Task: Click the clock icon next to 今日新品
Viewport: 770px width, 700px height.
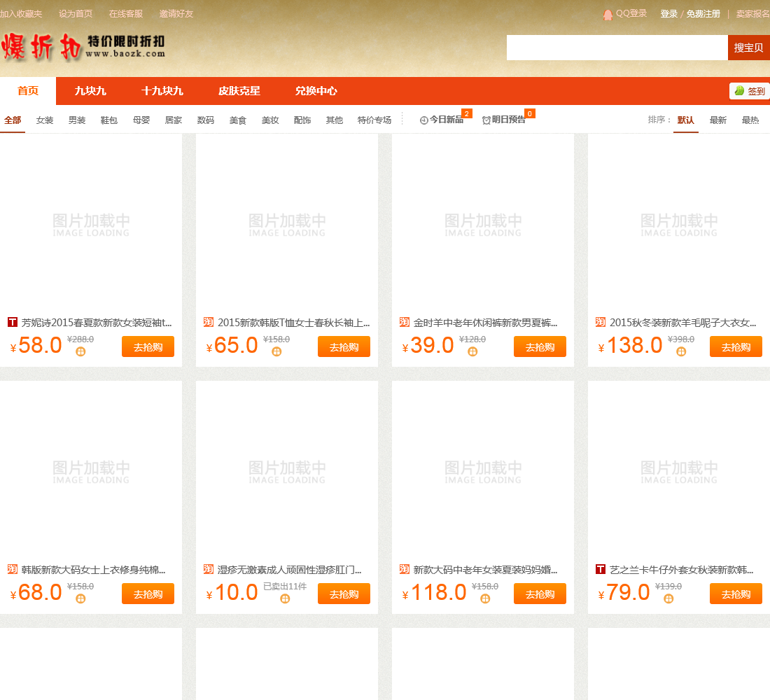Action: tap(423, 120)
